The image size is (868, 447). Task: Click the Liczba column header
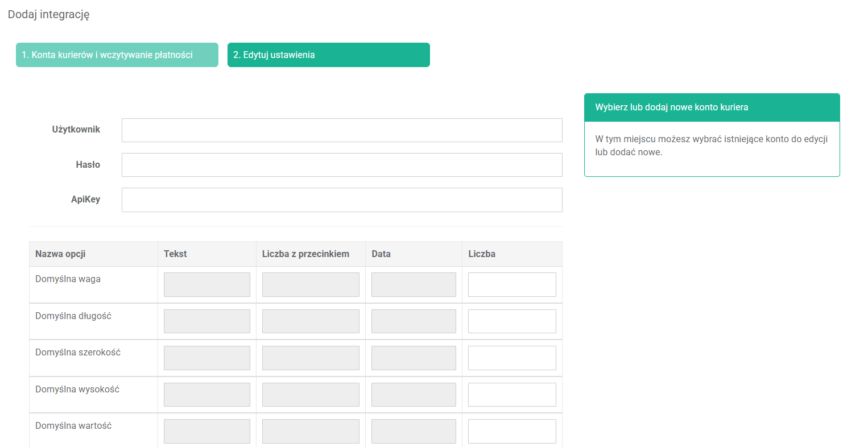pos(482,254)
